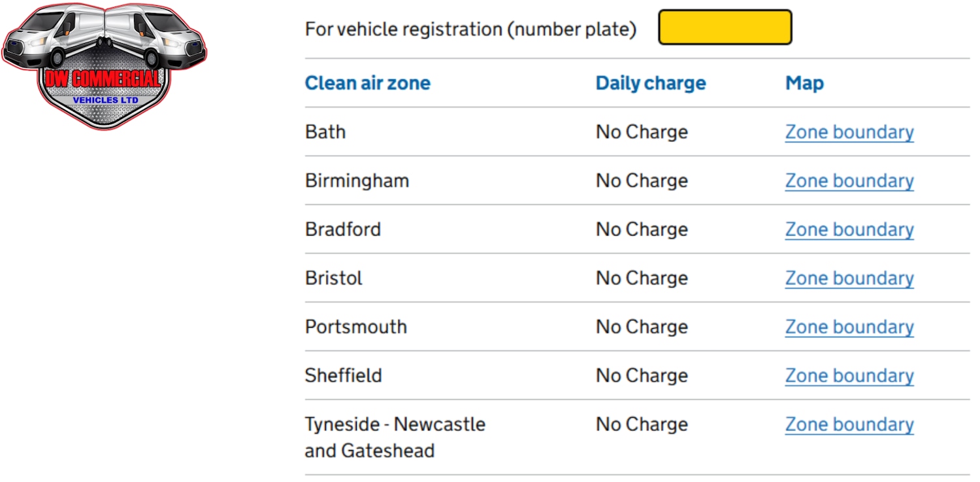Image resolution: width=980 pixels, height=482 pixels.
Task: Open the Bath zone boundary map link
Action: (849, 132)
